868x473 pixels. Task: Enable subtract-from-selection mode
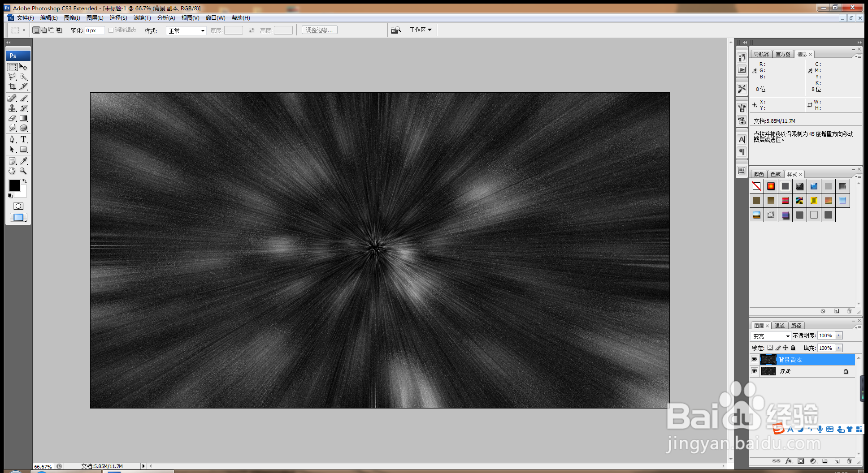(x=51, y=30)
